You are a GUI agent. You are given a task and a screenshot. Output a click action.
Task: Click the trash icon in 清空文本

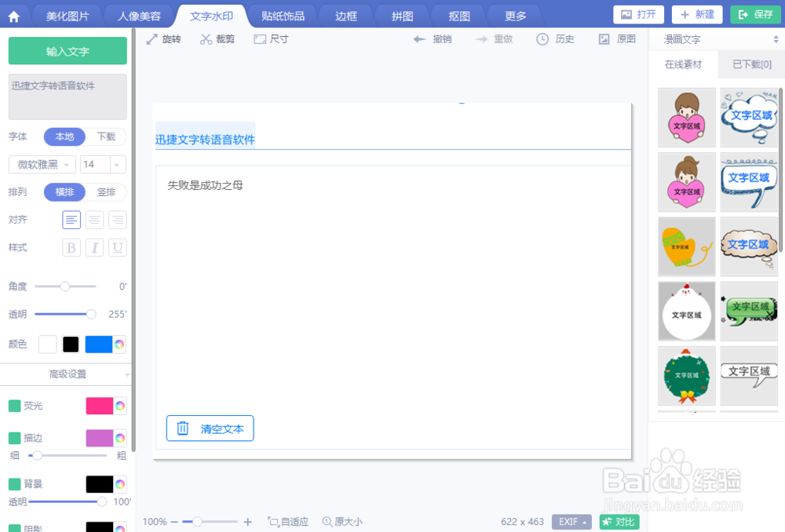point(183,428)
